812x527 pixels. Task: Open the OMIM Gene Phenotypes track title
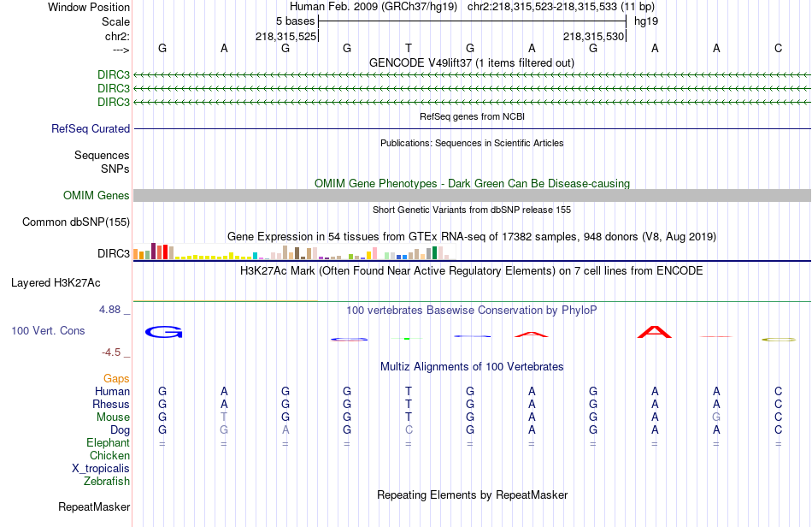(x=472, y=183)
